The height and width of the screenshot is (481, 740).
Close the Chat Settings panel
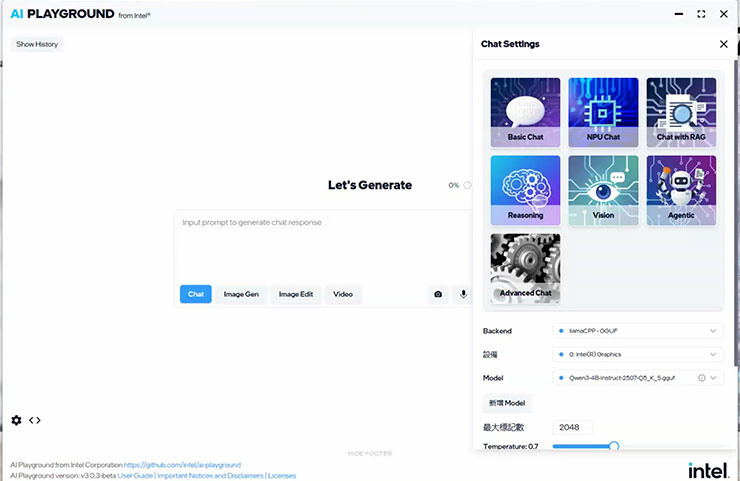pyautogui.click(x=723, y=44)
